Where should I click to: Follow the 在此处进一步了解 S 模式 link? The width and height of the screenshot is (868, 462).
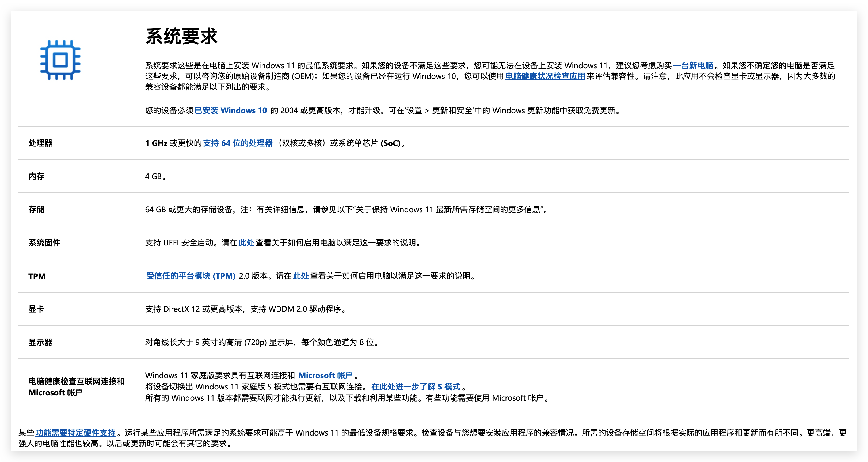click(416, 387)
